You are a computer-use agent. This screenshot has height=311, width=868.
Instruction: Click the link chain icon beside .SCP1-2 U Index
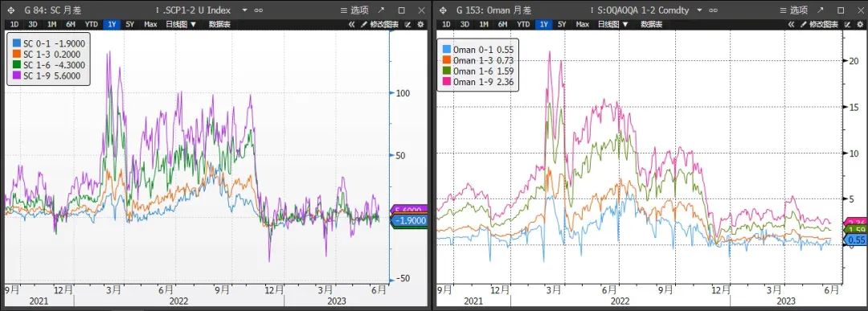[259, 10]
